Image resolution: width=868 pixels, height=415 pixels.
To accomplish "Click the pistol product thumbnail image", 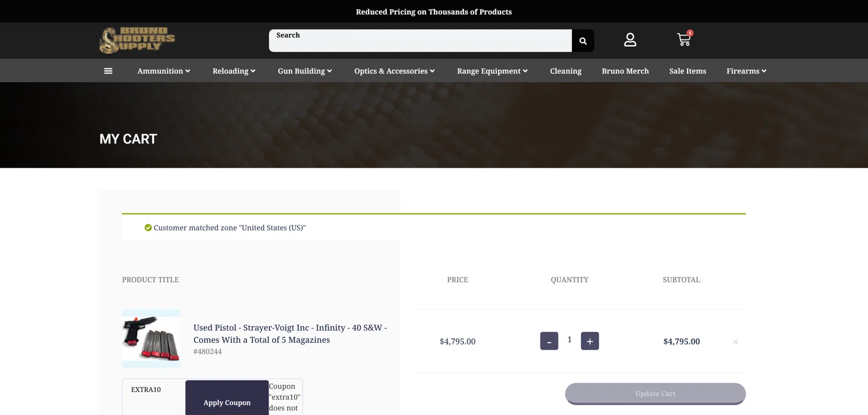I will click(151, 339).
